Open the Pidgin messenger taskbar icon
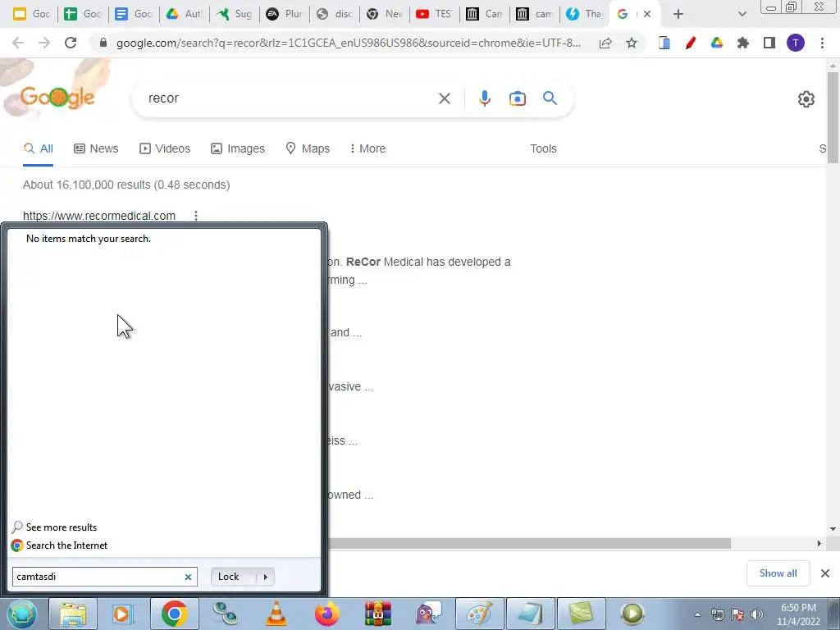This screenshot has height=630, width=840. click(x=428, y=614)
